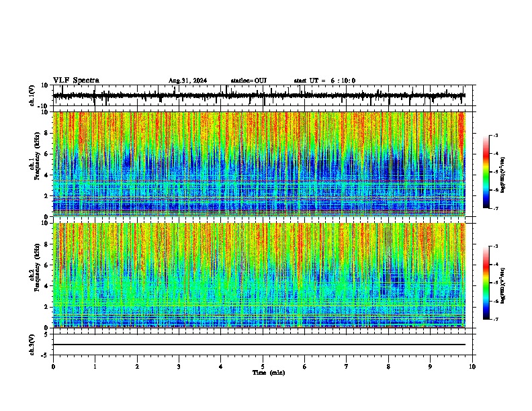Click time axis tick label "4"

coord(221,367)
